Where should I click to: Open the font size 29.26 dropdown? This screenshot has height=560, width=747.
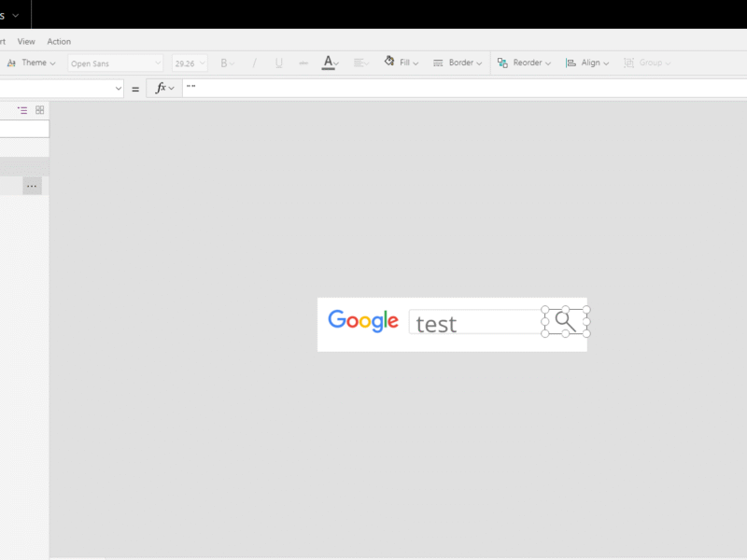(190, 63)
